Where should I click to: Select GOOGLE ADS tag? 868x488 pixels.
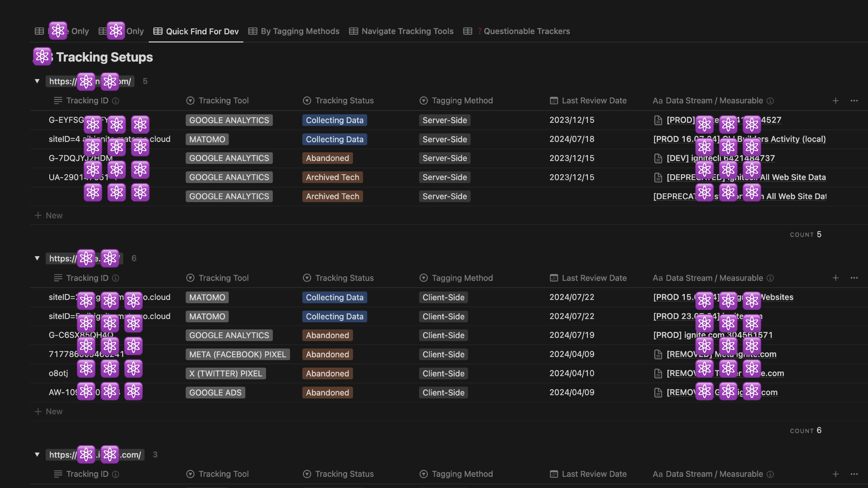click(215, 393)
